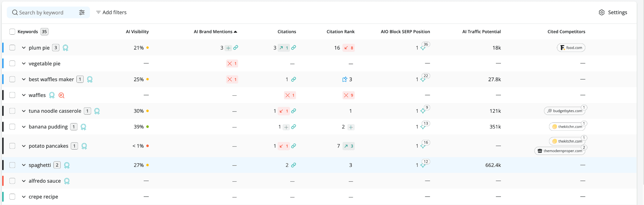The height and width of the screenshot is (205, 644).
Task: Click the Cited Competitors column header
Action: (566, 31)
